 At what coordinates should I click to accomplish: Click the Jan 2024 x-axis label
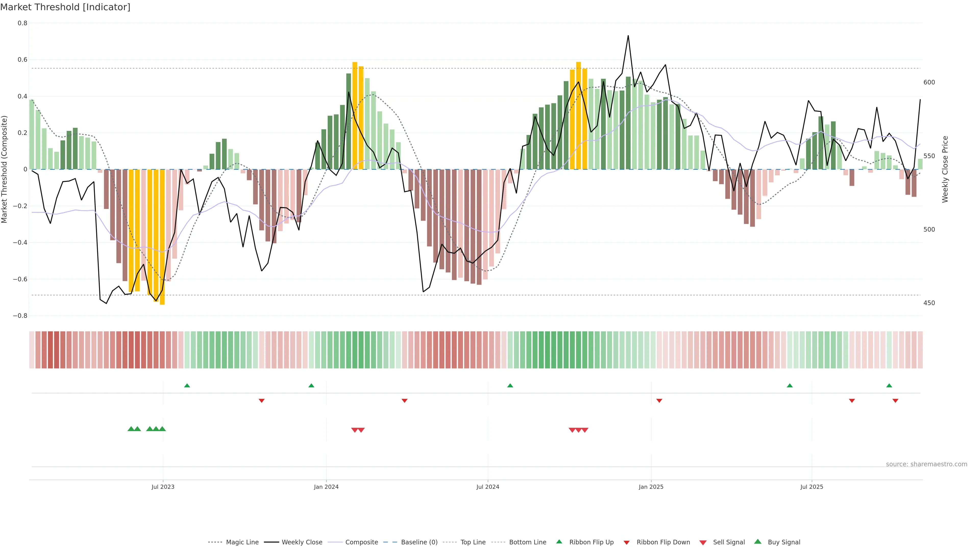tap(326, 487)
